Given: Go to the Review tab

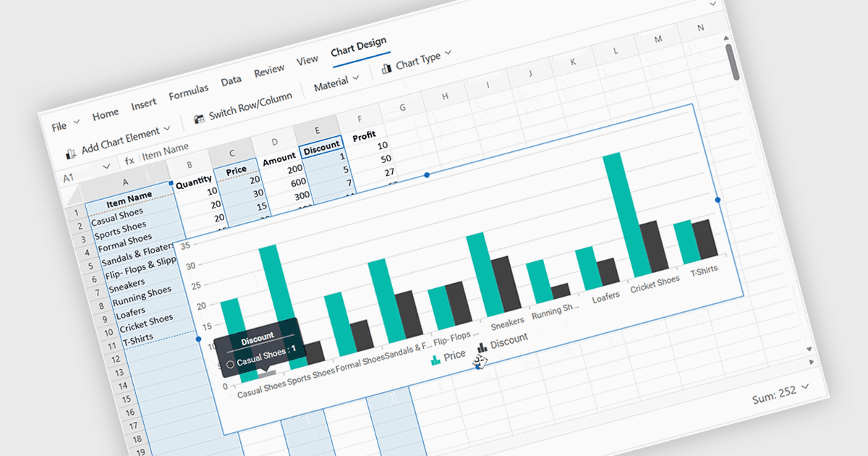Looking at the screenshot, I should [x=269, y=71].
